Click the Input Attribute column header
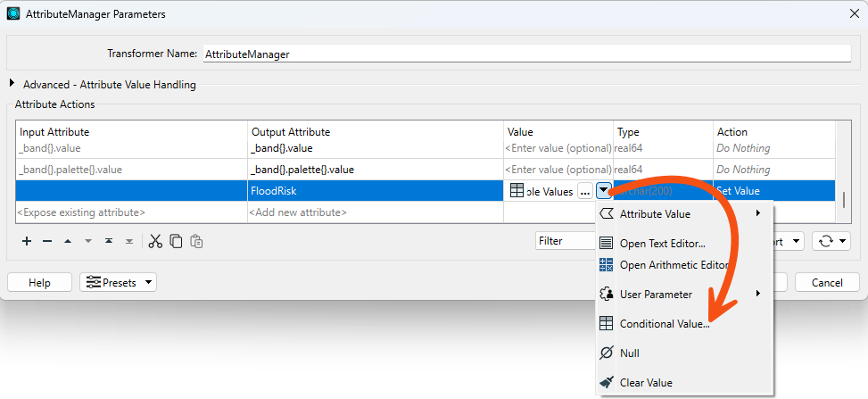 point(132,132)
